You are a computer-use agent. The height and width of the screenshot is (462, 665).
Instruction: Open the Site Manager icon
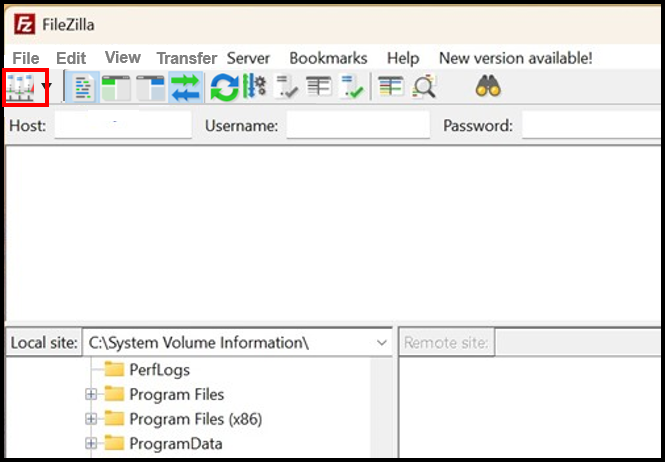tap(20, 87)
